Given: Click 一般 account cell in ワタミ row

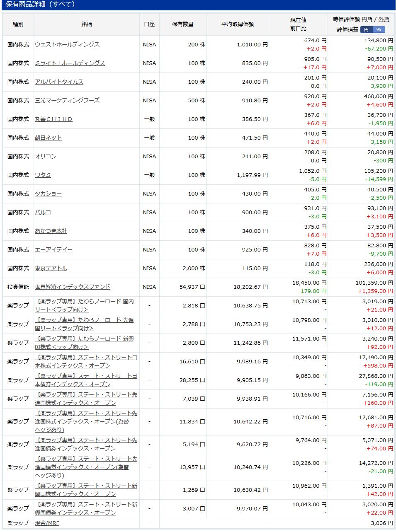Looking at the screenshot, I should 149,175.
